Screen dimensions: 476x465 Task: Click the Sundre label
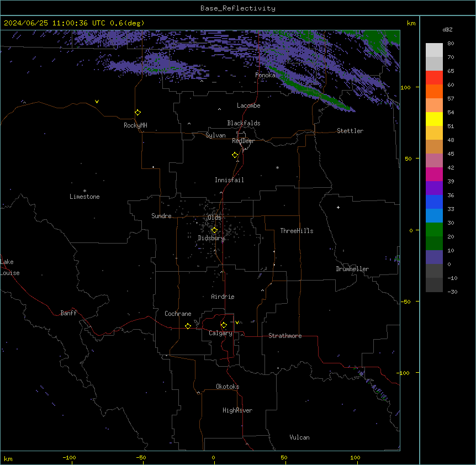click(x=161, y=216)
